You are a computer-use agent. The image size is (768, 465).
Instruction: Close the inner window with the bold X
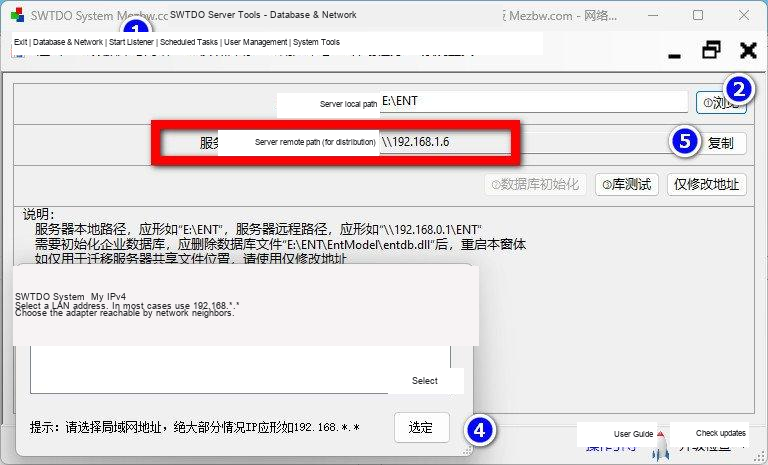748,50
